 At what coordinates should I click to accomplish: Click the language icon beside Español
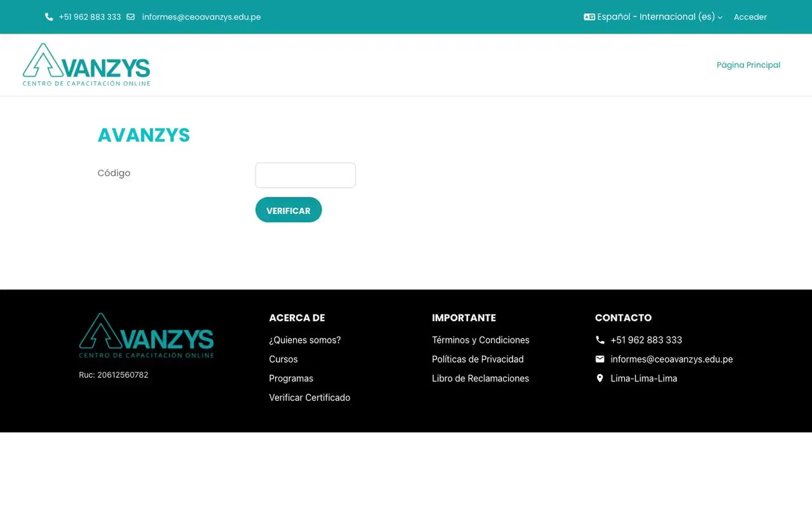click(x=589, y=17)
